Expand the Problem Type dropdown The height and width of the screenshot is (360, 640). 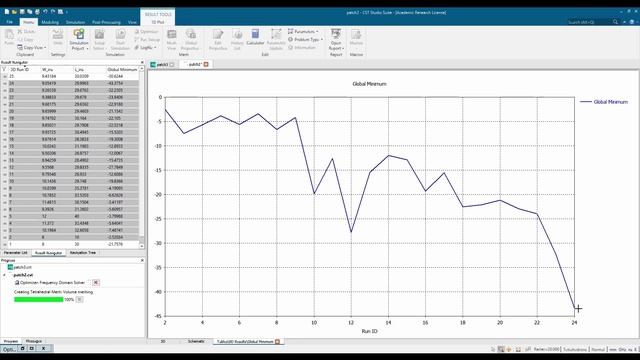point(322,40)
